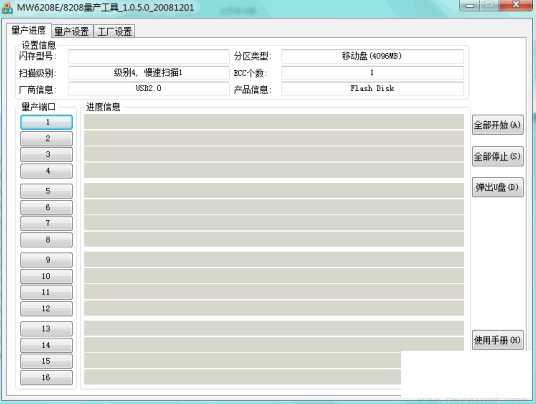Click the progress bar for port 5
The height and width of the screenshot is (404, 536).
(x=274, y=191)
